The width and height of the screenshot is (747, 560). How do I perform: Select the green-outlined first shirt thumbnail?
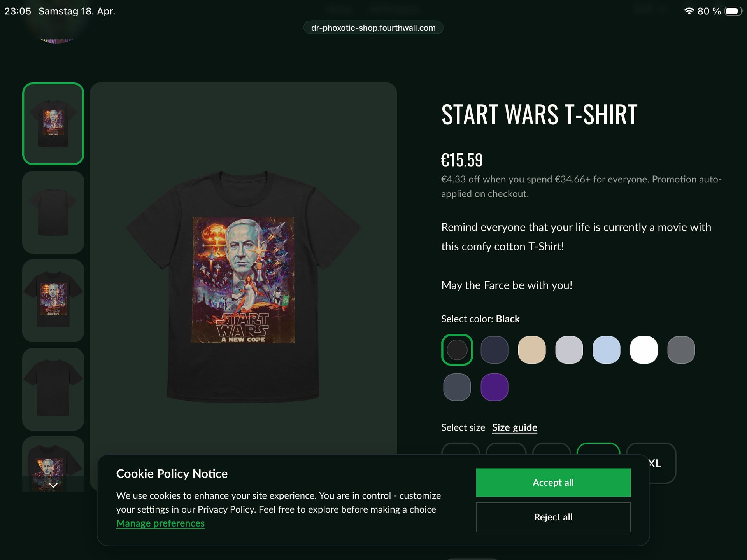pyautogui.click(x=53, y=124)
